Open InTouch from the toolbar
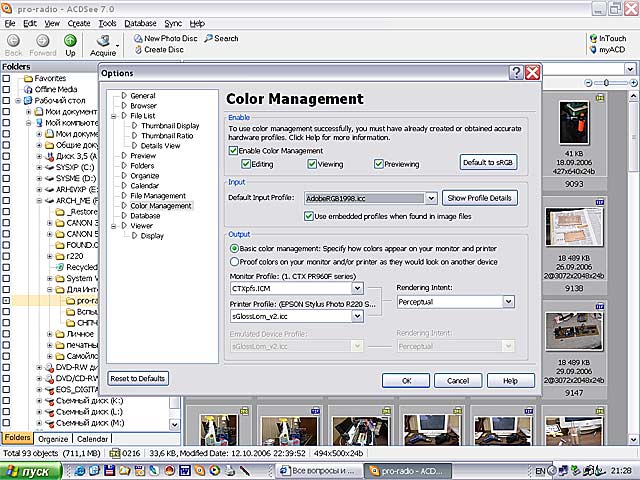 [x=608, y=38]
